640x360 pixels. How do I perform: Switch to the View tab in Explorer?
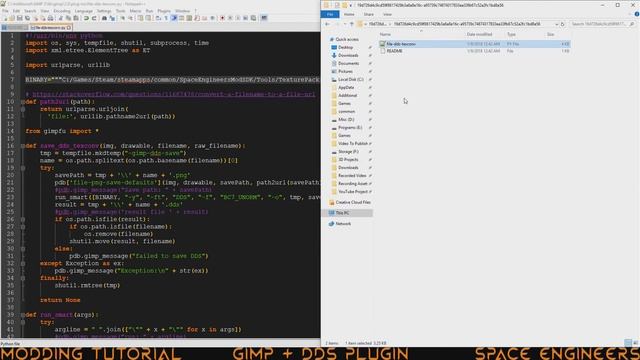tap(387, 14)
